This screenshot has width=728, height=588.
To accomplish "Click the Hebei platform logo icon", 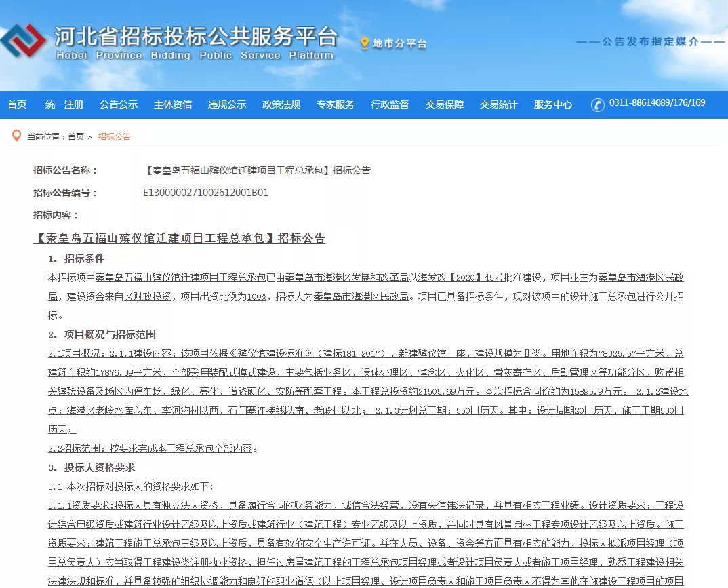I will click(x=23, y=41).
